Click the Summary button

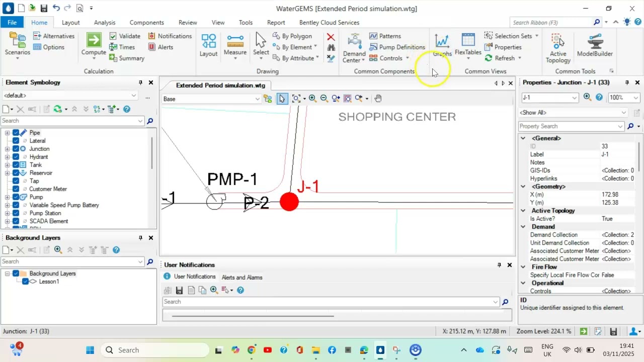126,58
